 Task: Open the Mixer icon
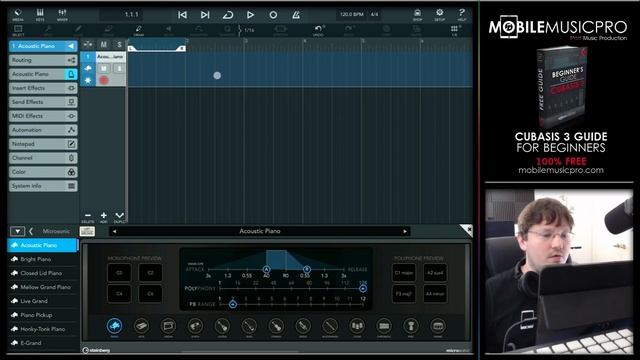point(62,14)
